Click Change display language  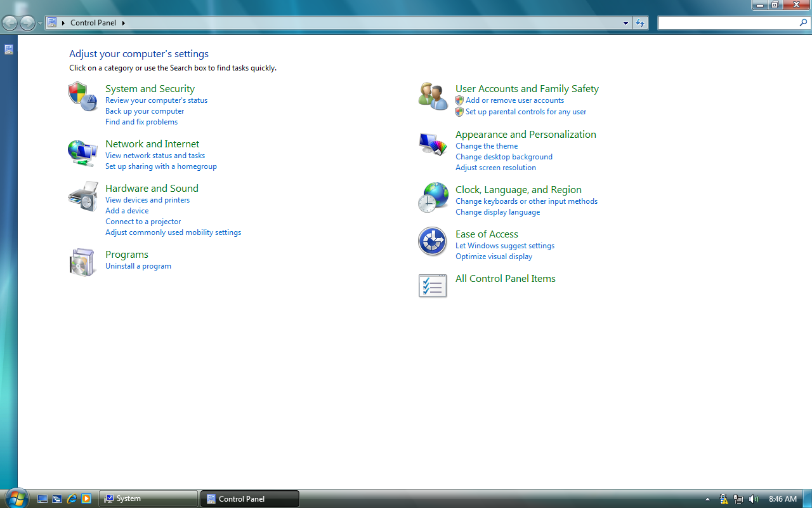(x=498, y=212)
